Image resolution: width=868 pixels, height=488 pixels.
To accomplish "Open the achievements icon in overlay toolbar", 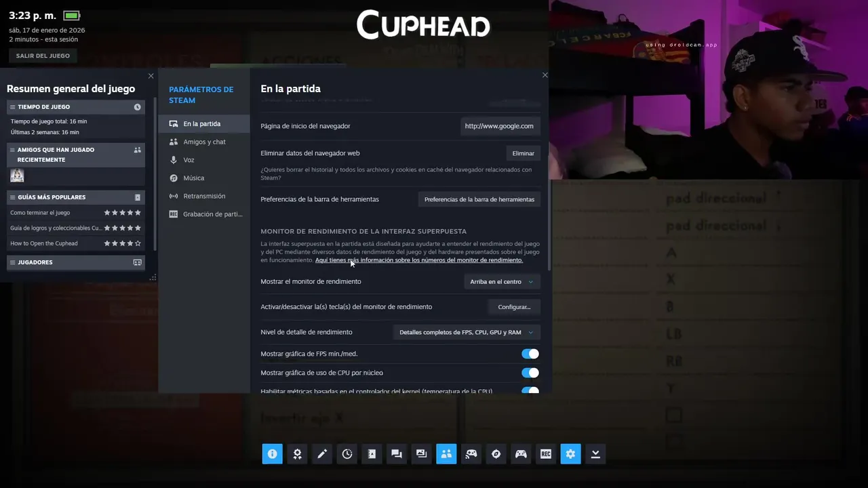I will (x=297, y=454).
